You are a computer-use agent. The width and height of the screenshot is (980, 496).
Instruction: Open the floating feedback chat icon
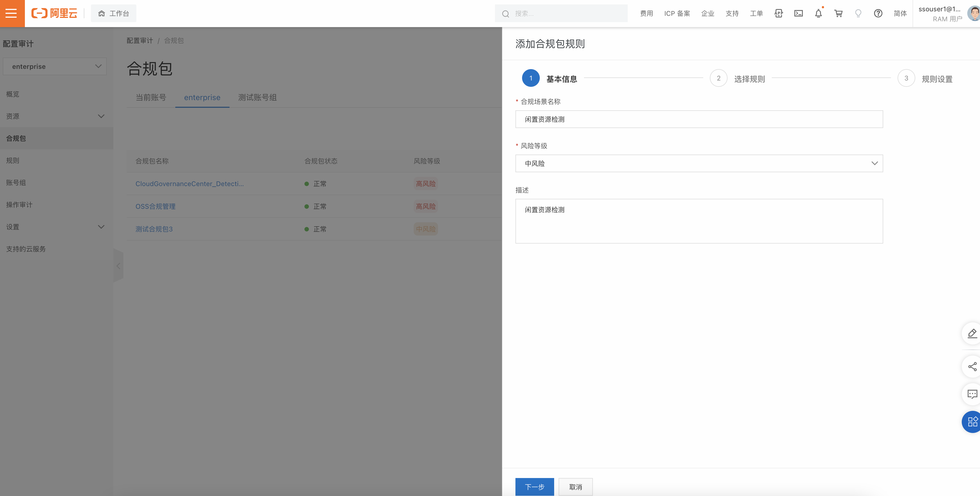(x=972, y=394)
